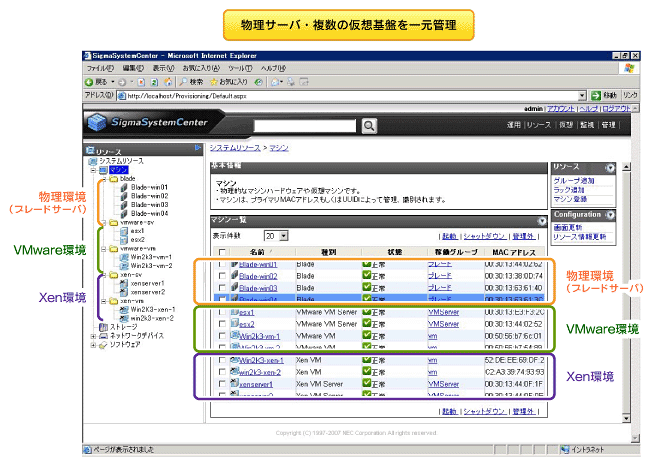Click the search magnifier icon in header
The height and width of the screenshot is (460, 650).
pyautogui.click(x=369, y=125)
